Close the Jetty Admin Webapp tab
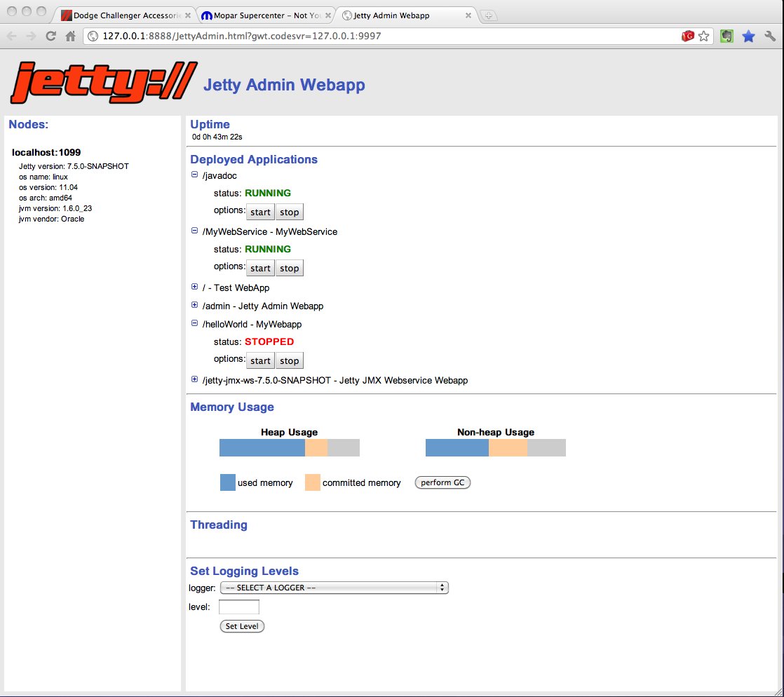Image resolution: width=784 pixels, height=697 pixels. (468, 15)
